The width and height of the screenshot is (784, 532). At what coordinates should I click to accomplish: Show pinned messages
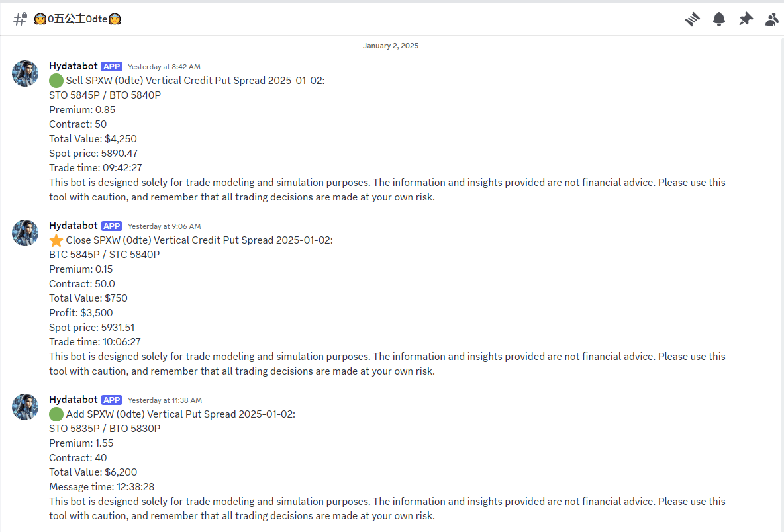[x=746, y=19]
